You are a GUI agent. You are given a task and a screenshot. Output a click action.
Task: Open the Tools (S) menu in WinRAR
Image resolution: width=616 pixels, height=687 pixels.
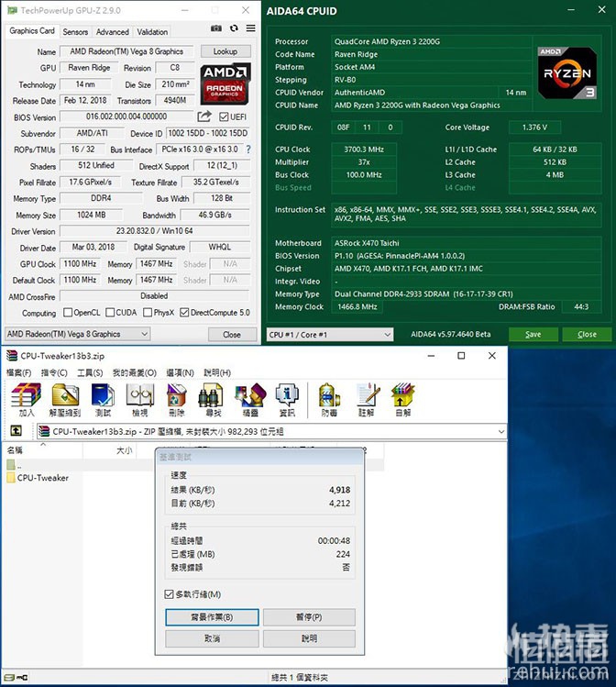(90, 373)
